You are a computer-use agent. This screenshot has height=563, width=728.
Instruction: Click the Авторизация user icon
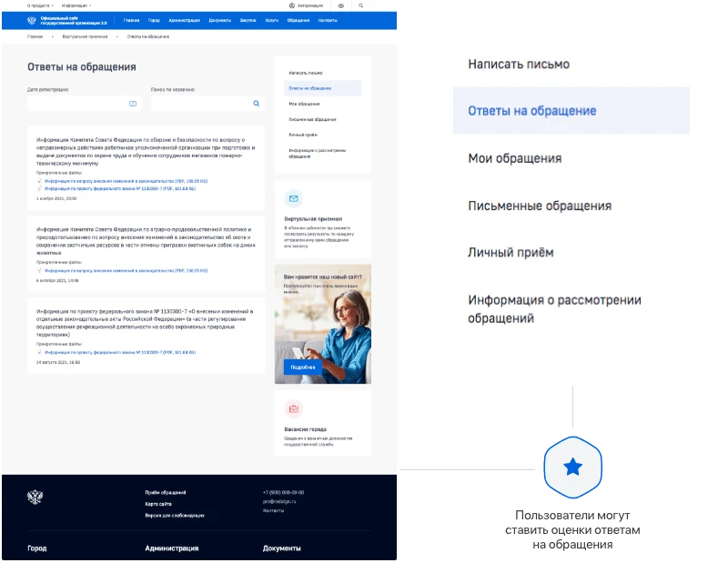[x=292, y=6]
